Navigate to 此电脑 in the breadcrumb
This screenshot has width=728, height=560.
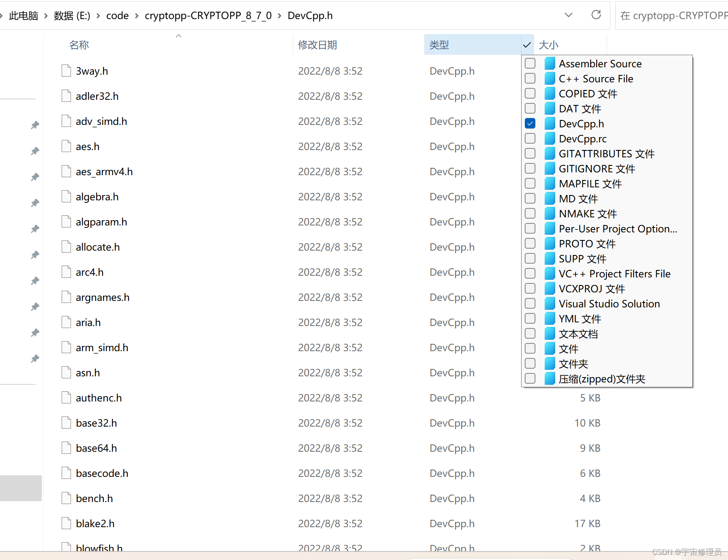coord(24,16)
